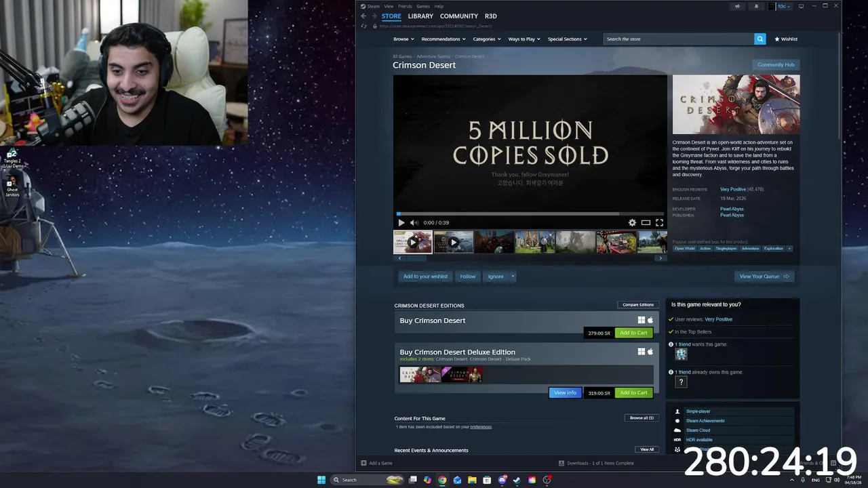Open File Explorer from the taskbar
Screen dimensions: 868x488
coord(472,480)
